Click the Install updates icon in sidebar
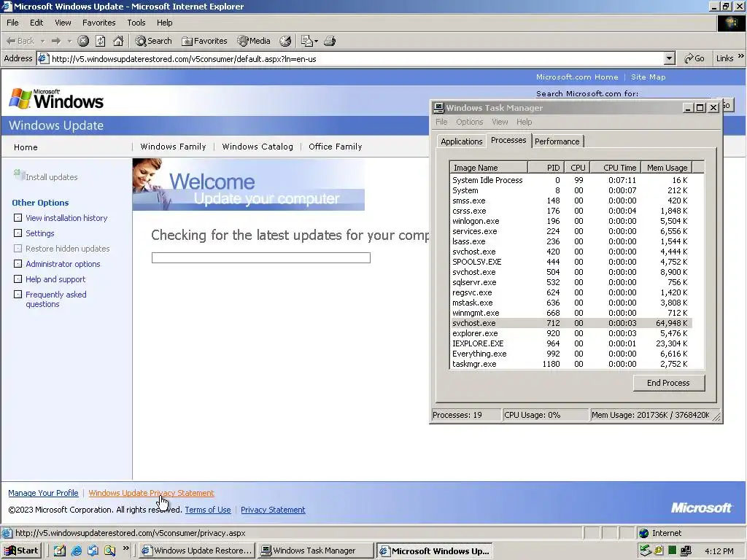747x560 pixels. point(19,175)
